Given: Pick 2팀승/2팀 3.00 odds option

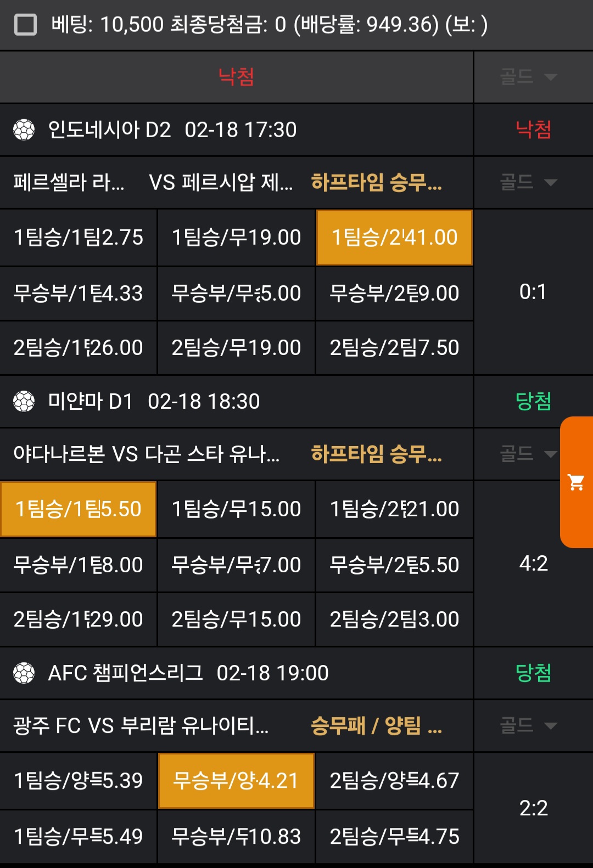Looking at the screenshot, I should click(394, 619).
